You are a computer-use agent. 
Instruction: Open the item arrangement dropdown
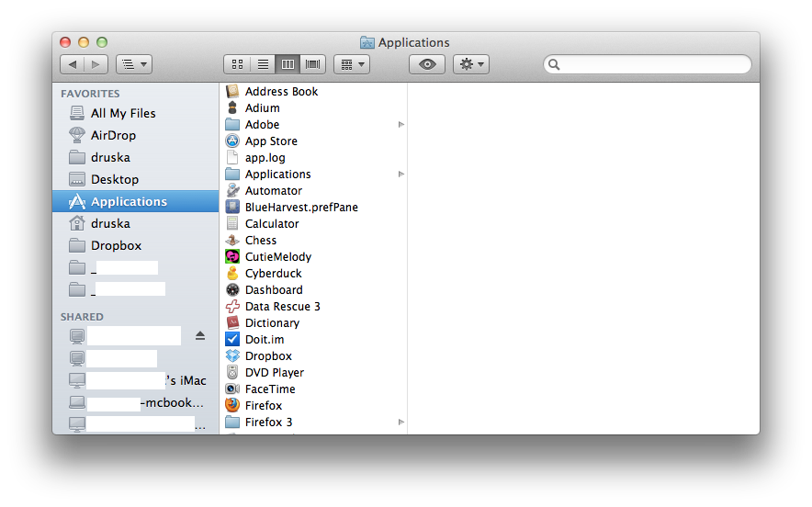[352, 64]
